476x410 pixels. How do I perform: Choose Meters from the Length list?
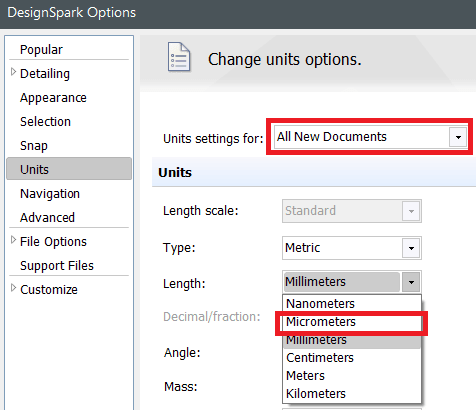pyautogui.click(x=352, y=376)
